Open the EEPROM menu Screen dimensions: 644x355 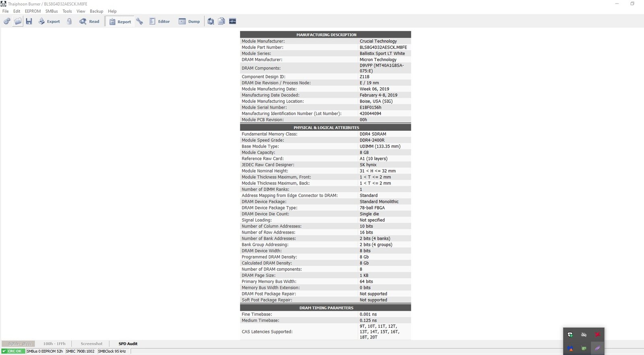click(x=33, y=11)
